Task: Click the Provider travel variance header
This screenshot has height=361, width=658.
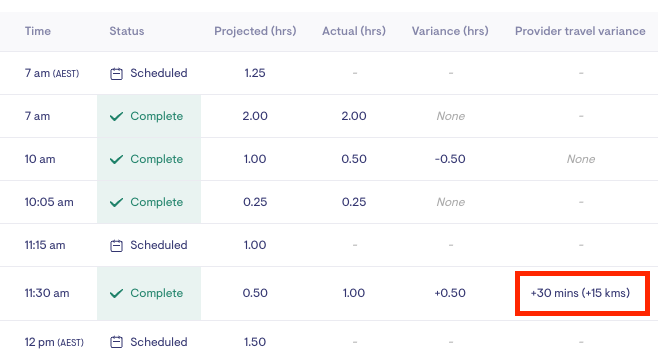Action: tap(580, 31)
